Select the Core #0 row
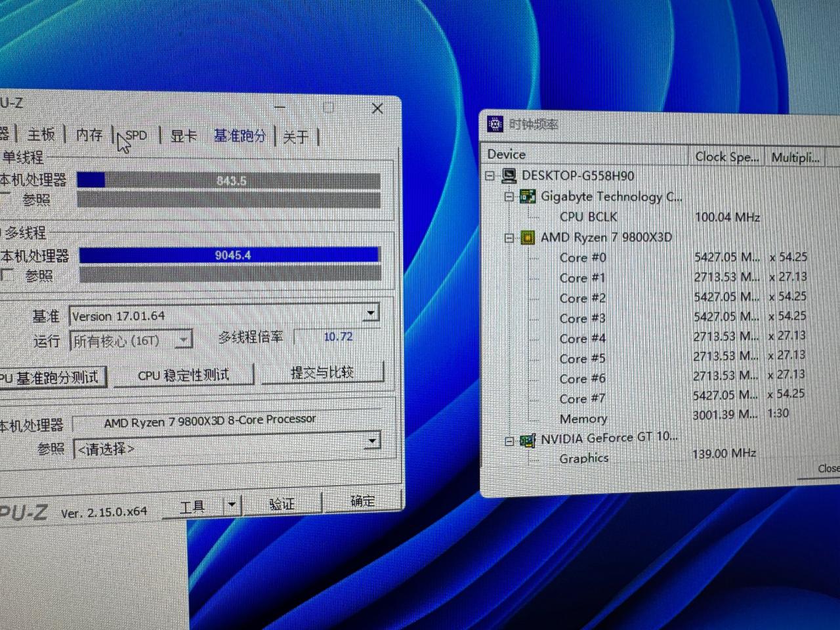Image resolution: width=840 pixels, height=630 pixels. 583,258
